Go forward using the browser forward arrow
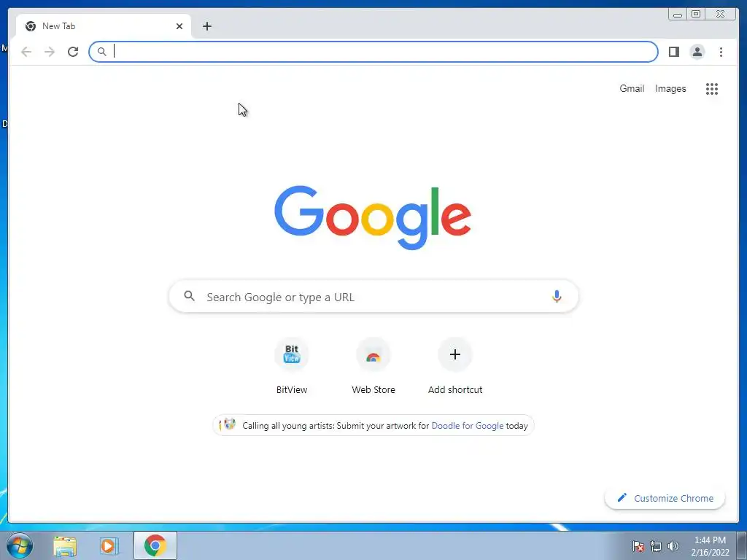747x560 pixels. pyautogui.click(x=50, y=52)
